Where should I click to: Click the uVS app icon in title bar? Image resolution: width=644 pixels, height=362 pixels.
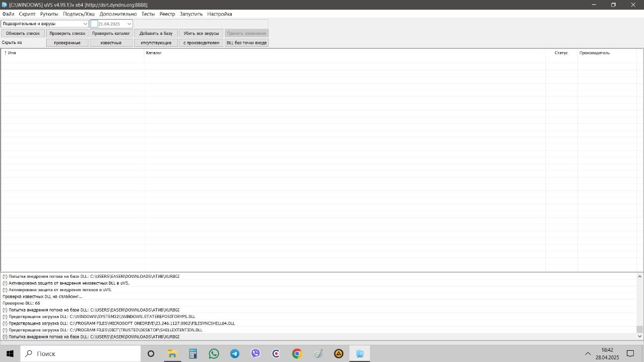pyautogui.click(x=4, y=4)
